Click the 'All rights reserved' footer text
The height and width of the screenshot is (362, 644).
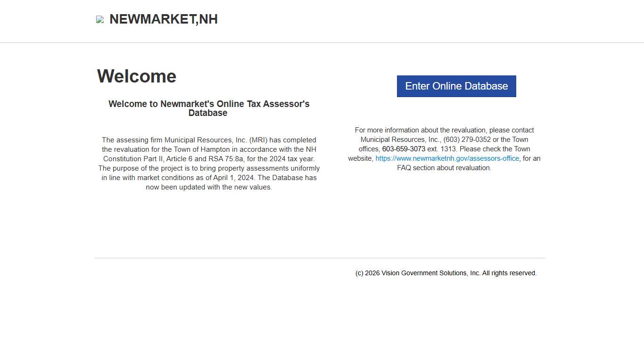pyautogui.click(x=509, y=273)
